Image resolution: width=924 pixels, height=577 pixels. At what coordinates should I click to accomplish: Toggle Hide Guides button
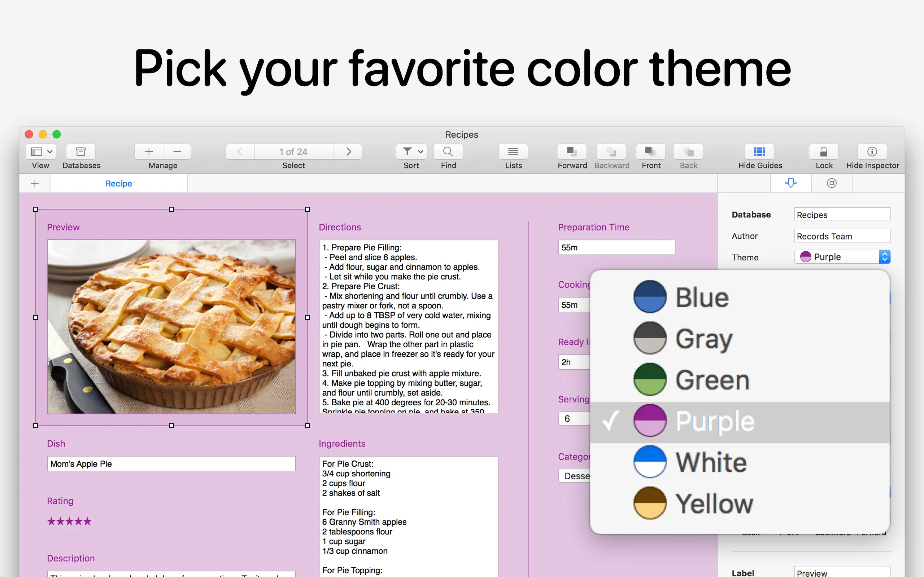click(759, 152)
